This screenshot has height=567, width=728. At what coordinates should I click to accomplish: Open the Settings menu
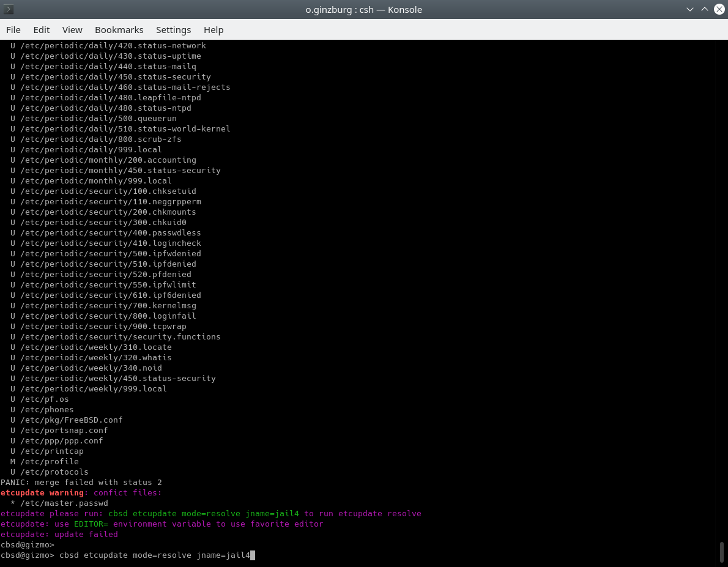click(x=173, y=30)
